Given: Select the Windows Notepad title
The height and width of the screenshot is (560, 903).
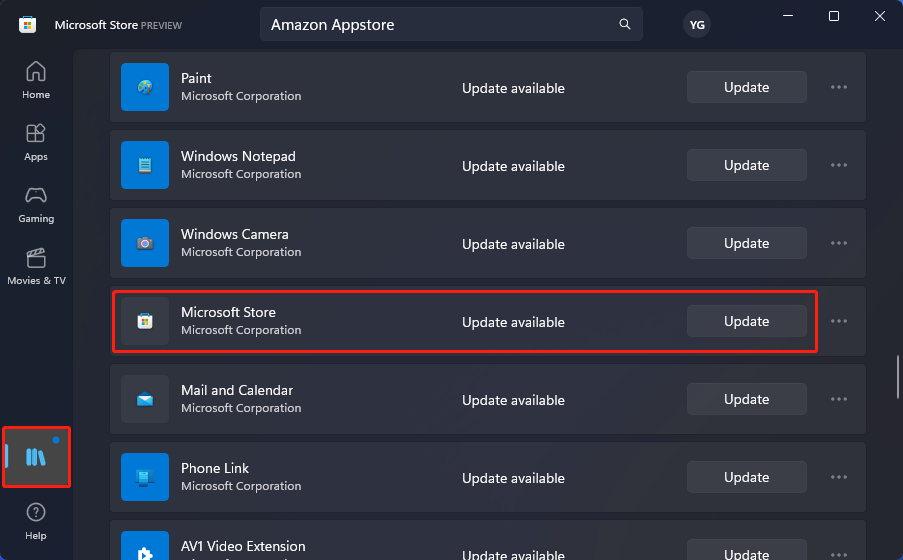Looking at the screenshot, I should 238,156.
